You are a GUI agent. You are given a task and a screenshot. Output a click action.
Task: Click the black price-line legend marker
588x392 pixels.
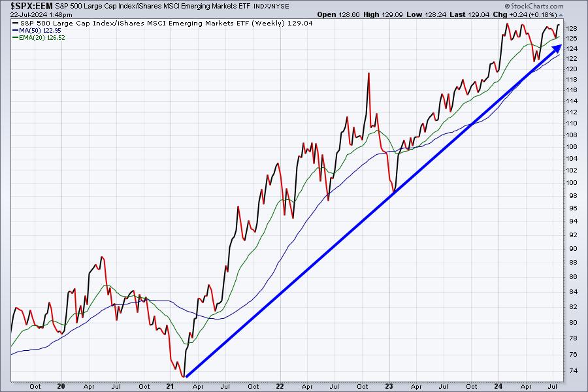(x=15, y=24)
